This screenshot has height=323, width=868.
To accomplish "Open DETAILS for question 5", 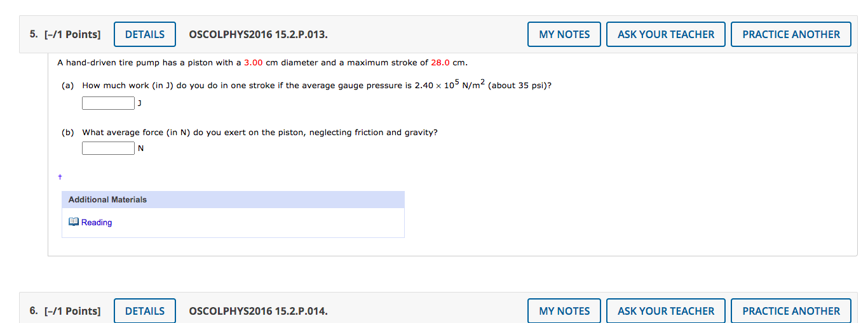I will (x=145, y=34).
